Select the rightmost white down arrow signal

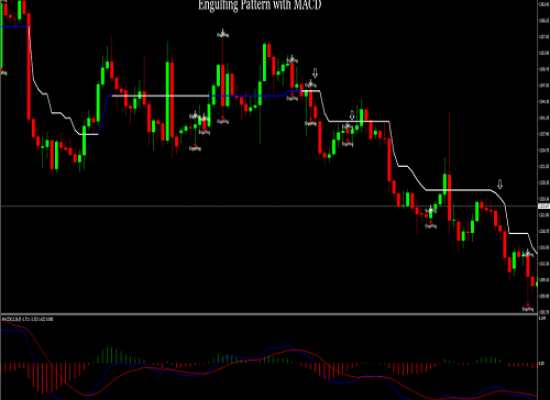[x=500, y=184]
